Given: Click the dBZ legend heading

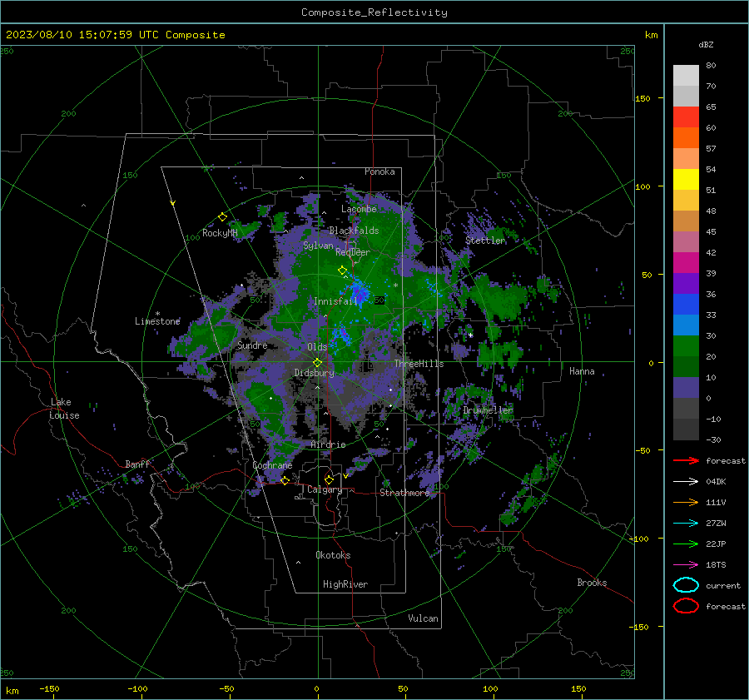Looking at the screenshot, I should 706,44.
